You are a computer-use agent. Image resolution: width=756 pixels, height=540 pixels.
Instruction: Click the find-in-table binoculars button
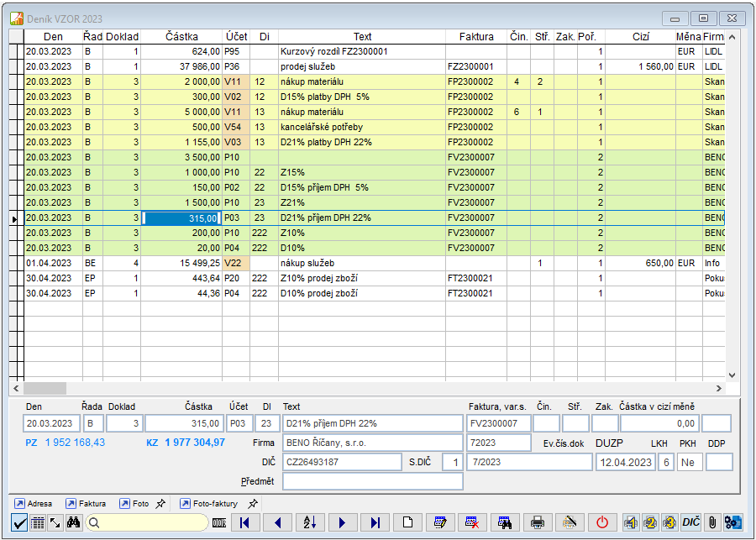point(505,522)
